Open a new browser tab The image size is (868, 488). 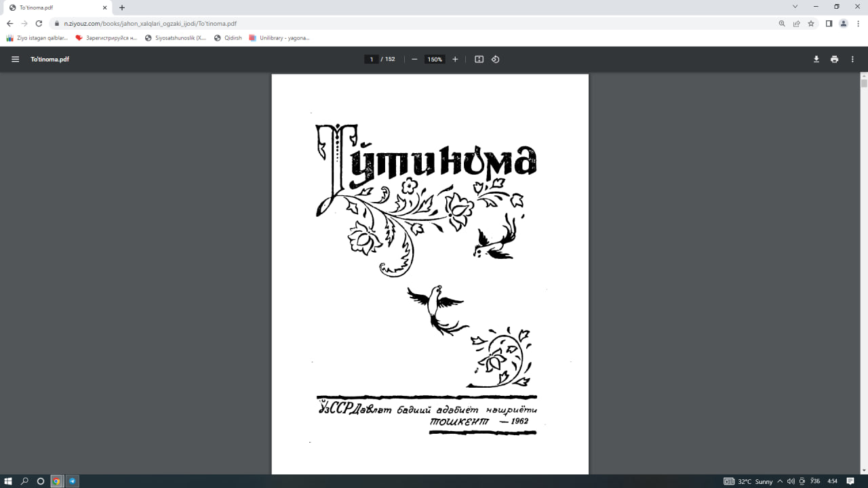(x=122, y=7)
